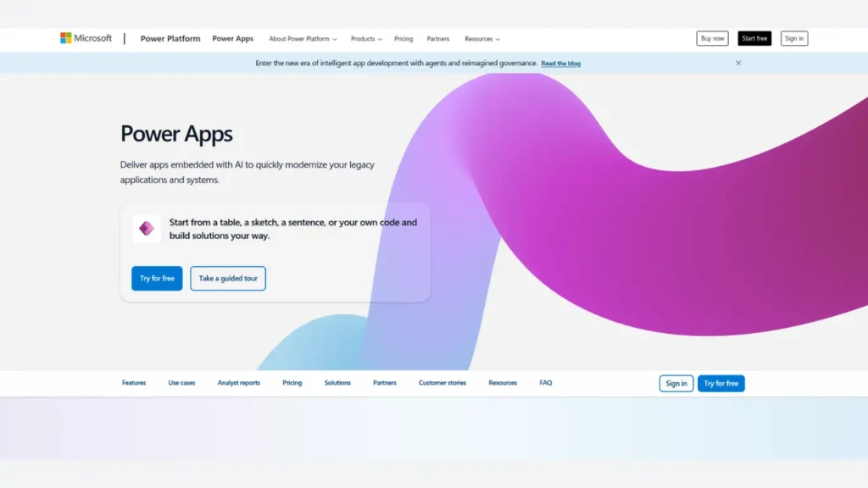Click Sign in at top right
Viewport: 868px width, 488px height.
click(793, 38)
